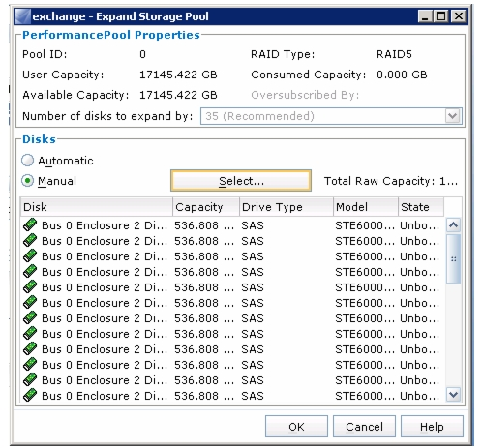Screen dimensions: 483x448
Task: Confirm with the OK button
Action: (296, 427)
